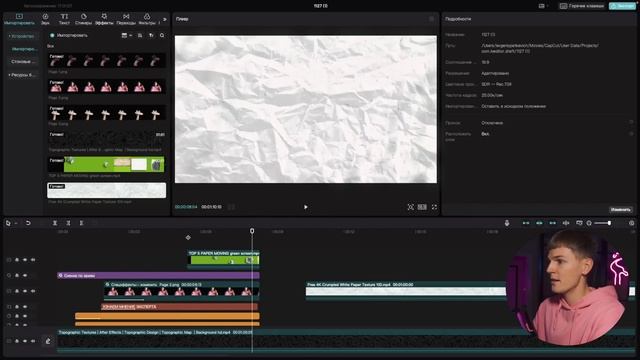Search media with the magnifier icon

(162, 36)
